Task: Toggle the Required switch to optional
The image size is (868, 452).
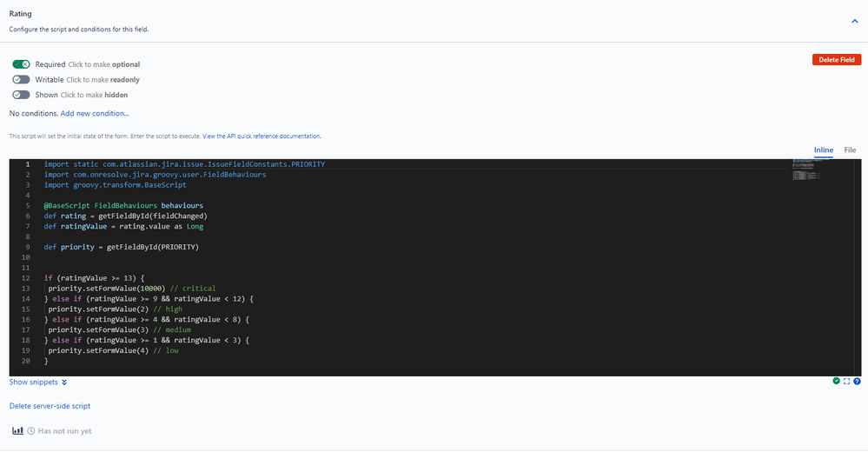Action: pyautogui.click(x=21, y=64)
